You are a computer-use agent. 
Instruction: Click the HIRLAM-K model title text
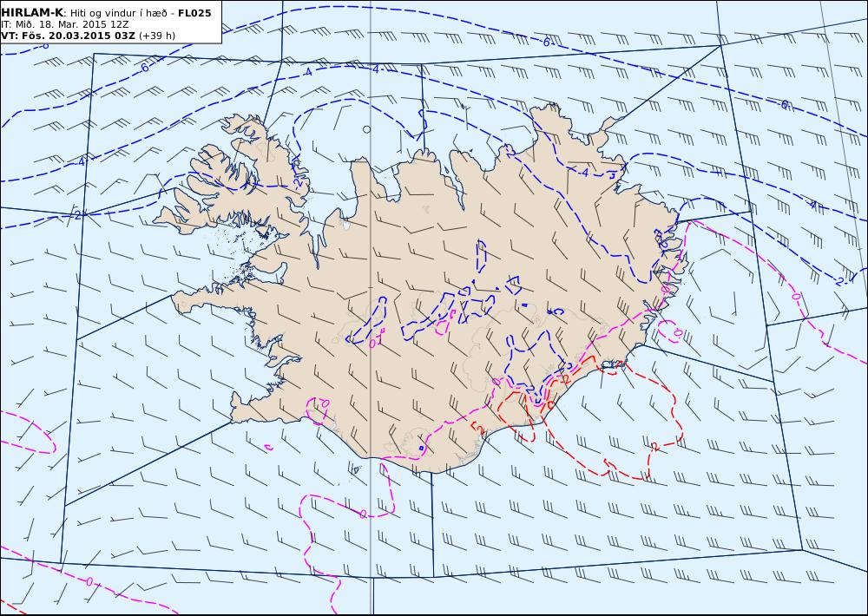31,13
